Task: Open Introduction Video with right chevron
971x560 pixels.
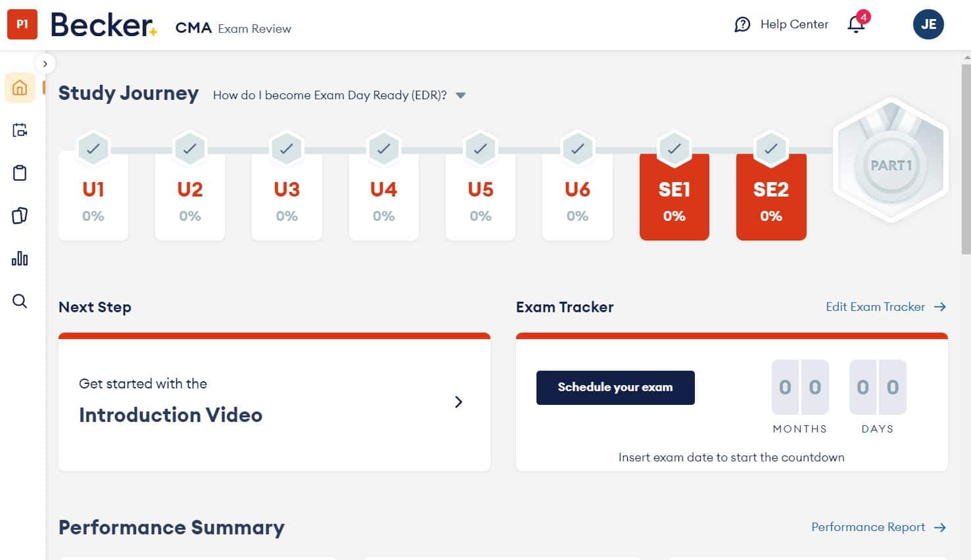Action: 458,402
